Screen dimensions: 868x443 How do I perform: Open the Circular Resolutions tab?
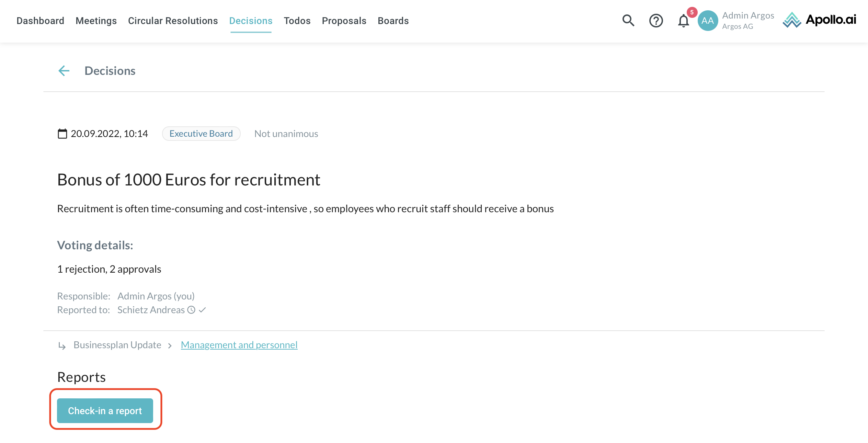pos(173,21)
